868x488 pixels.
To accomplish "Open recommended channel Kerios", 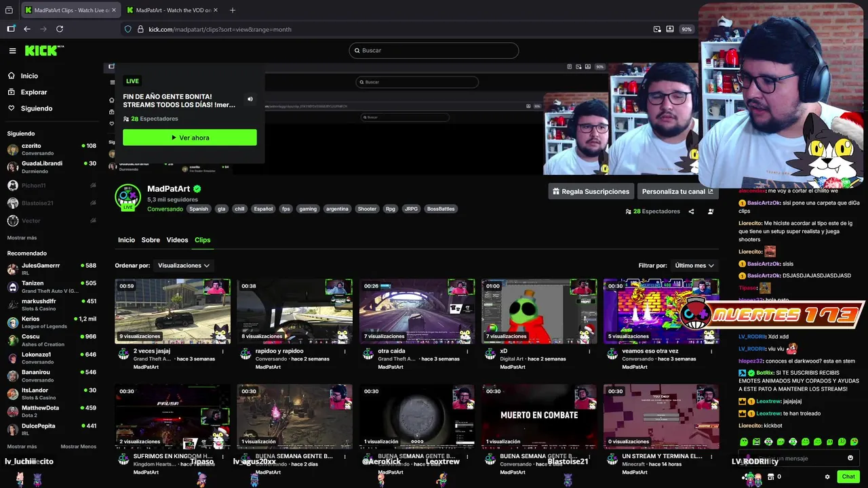I will pos(52,323).
